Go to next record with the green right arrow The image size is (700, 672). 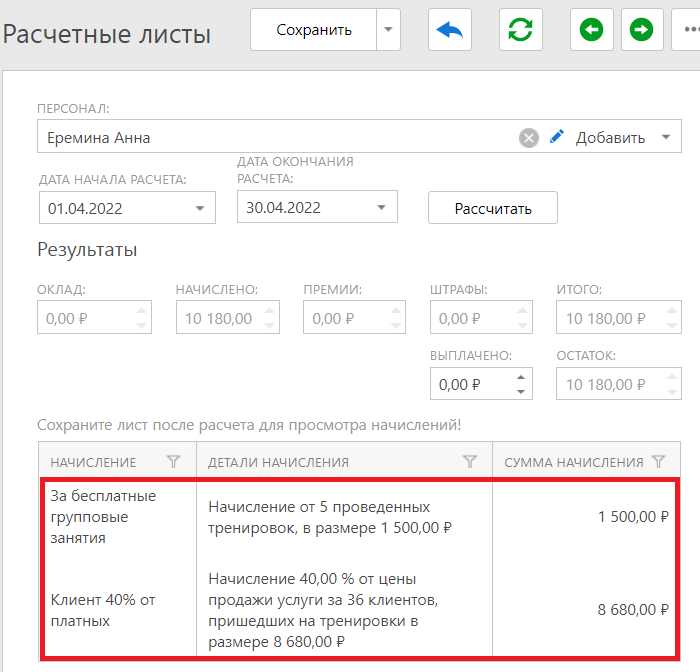click(642, 30)
